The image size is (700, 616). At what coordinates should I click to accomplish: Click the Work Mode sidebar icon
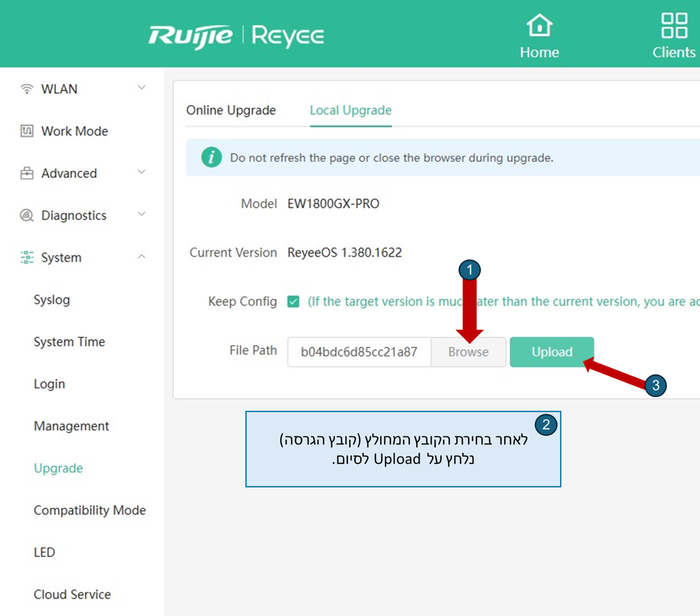27,131
